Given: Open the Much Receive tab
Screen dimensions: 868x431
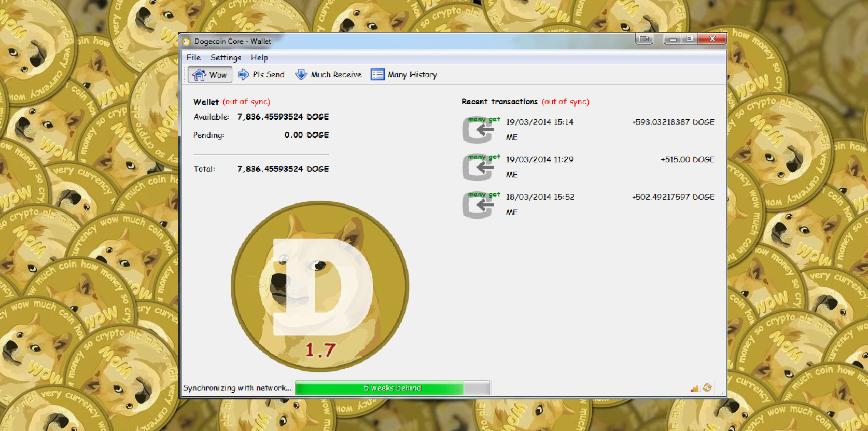Looking at the screenshot, I should tap(328, 75).
